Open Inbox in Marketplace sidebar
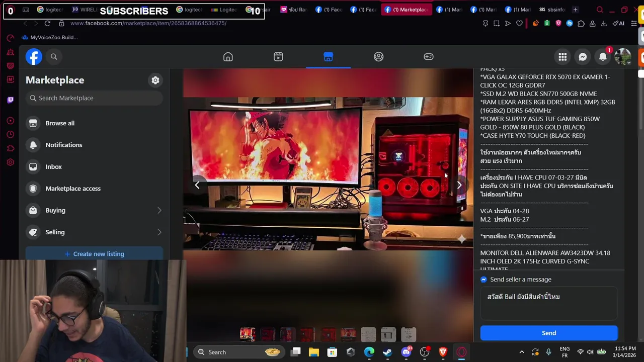The width and height of the screenshot is (644, 362). point(94,166)
